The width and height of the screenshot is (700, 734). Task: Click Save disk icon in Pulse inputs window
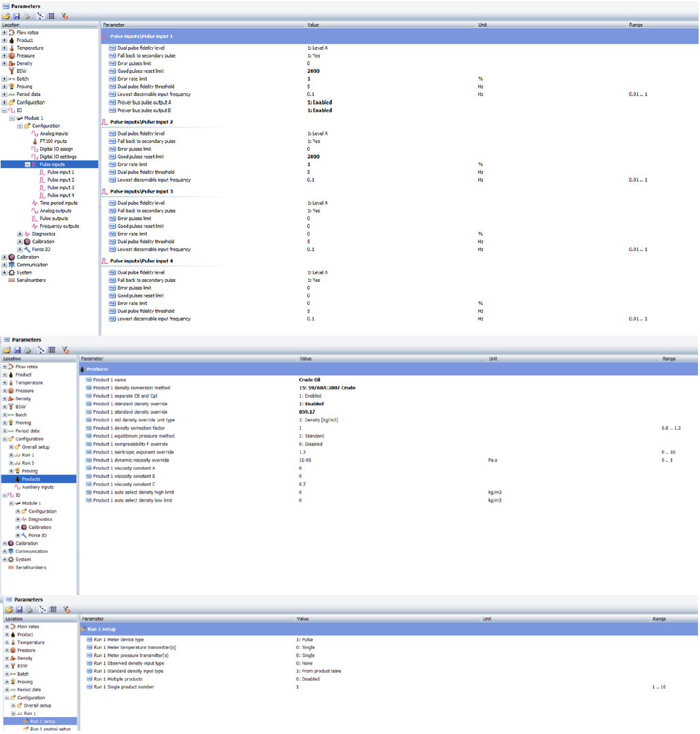[x=16, y=16]
